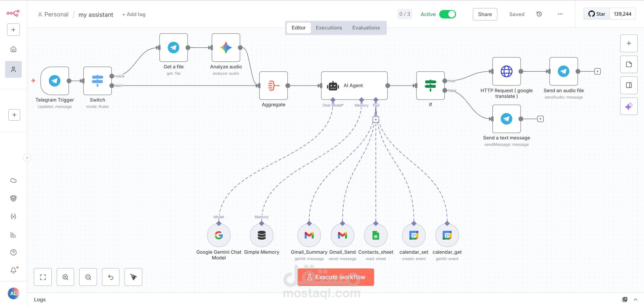Pop out the Logs panel

pyautogui.click(x=625, y=300)
